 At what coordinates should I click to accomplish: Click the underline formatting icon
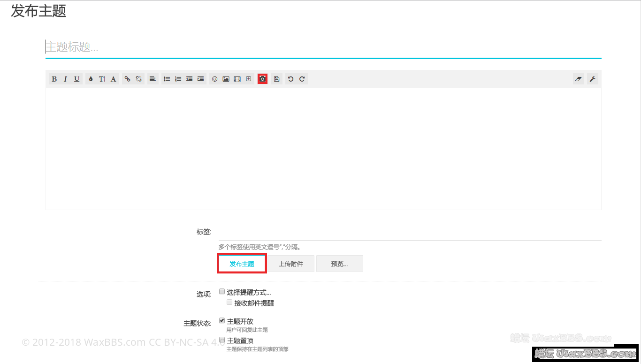77,79
